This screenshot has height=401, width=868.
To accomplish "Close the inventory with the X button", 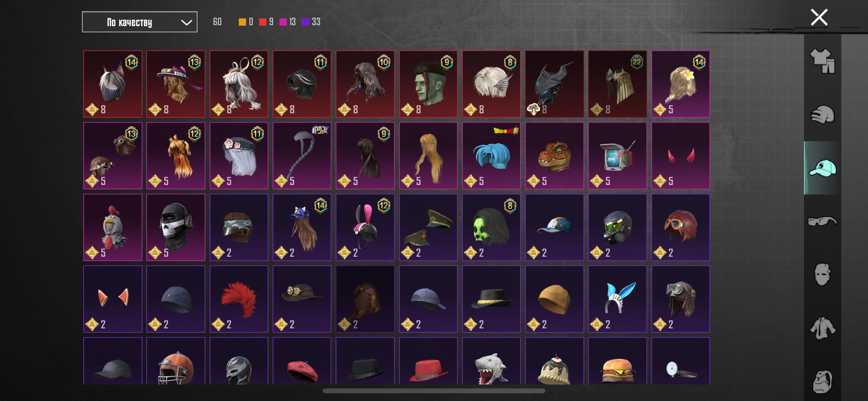I will pyautogui.click(x=819, y=17).
